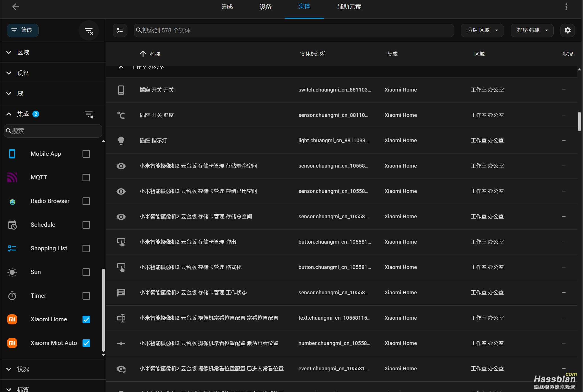Sort by the 集成 column header
This screenshot has width=583, height=392.
[x=392, y=54]
